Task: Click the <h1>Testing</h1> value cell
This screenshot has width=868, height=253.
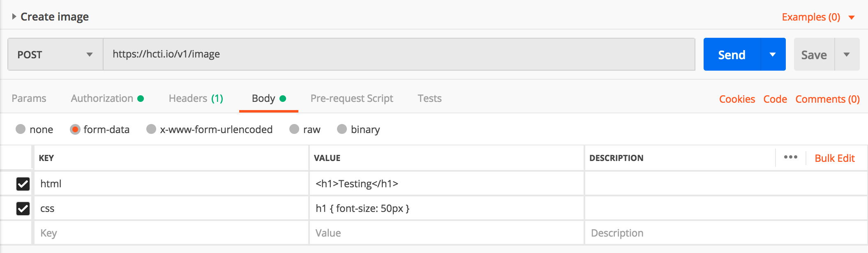Action: [x=446, y=184]
